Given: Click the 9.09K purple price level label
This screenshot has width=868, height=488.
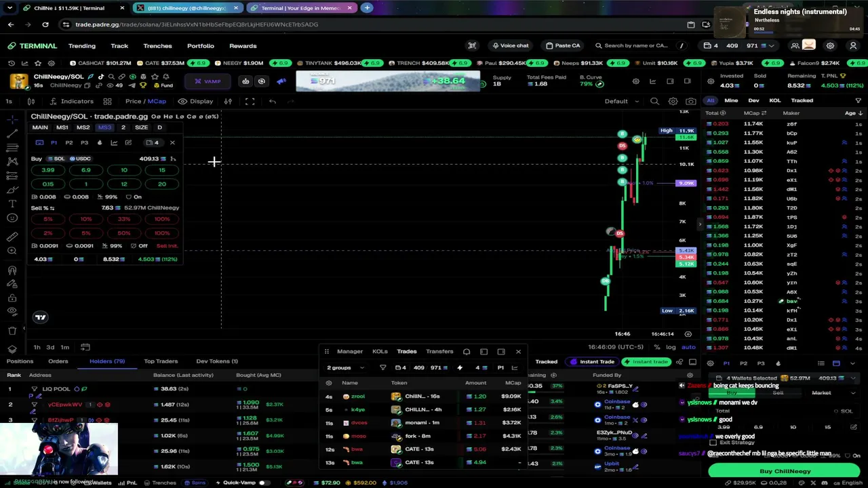Looking at the screenshot, I should 686,183.
